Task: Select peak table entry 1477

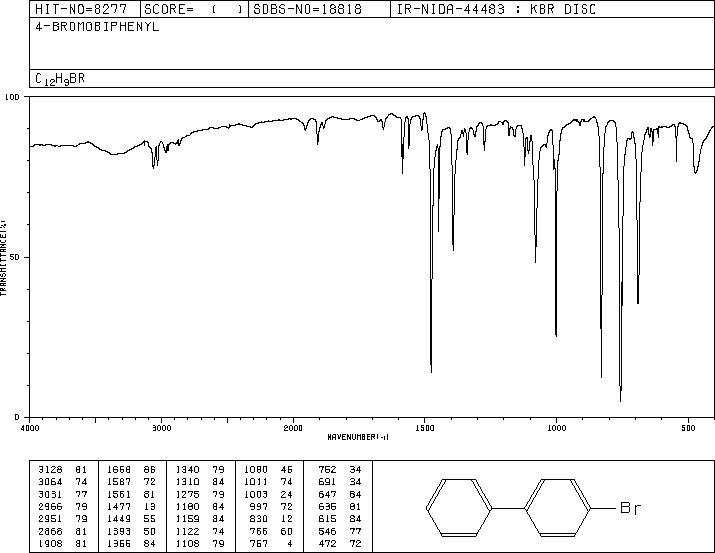Action: pyautogui.click(x=119, y=506)
